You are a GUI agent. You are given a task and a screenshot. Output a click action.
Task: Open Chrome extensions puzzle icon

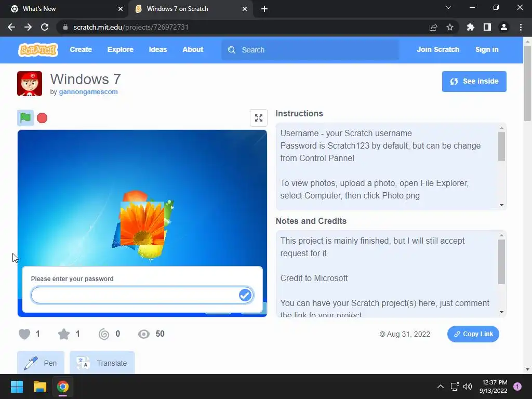[x=471, y=27]
